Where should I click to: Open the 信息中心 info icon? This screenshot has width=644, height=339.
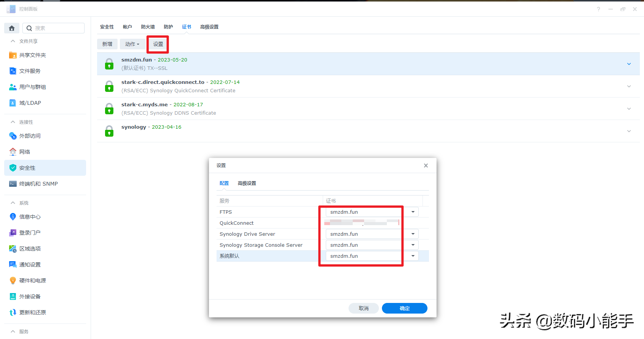click(x=13, y=217)
